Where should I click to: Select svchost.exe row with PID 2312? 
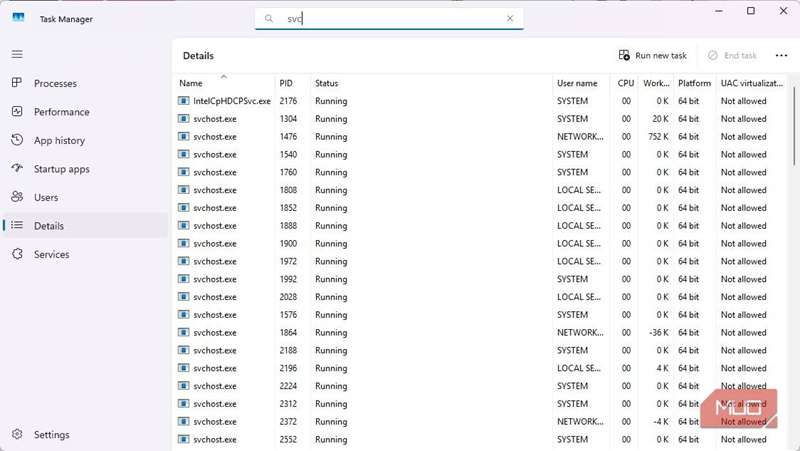[x=482, y=404]
